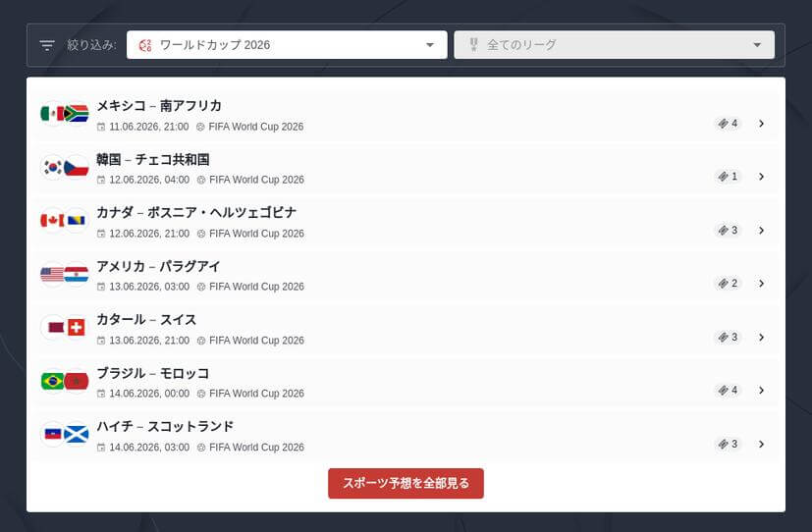
Task: Click the tips count 4 on メキシコ row
Action: click(728, 123)
